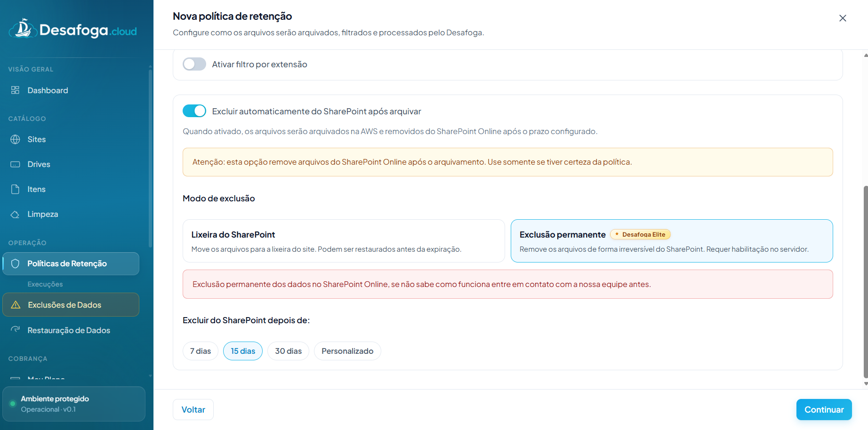Turn off automatic SharePoint deletion switch
The height and width of the screenshot is (430, 868).
pos(194,111)
